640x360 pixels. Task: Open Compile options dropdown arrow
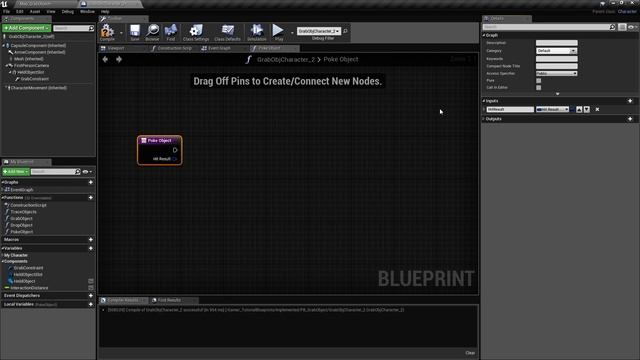[x=121, y=33]
